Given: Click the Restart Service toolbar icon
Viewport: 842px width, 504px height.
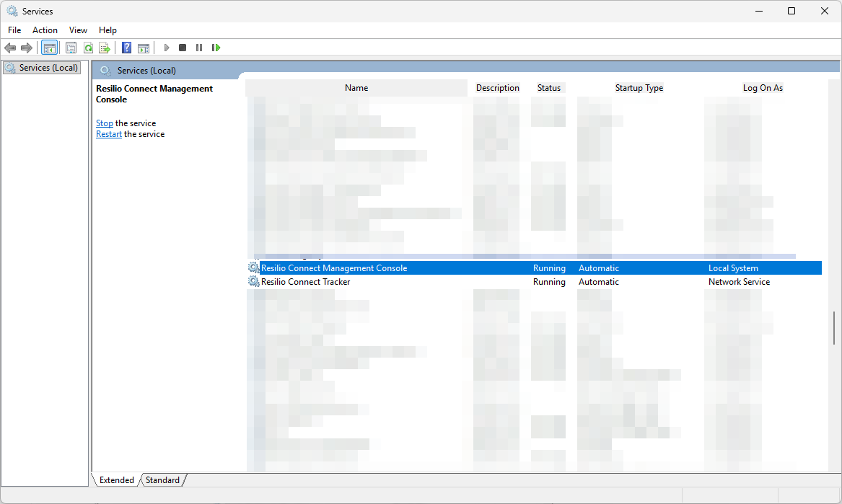Looking at the screenshot, I should point(216,48).
